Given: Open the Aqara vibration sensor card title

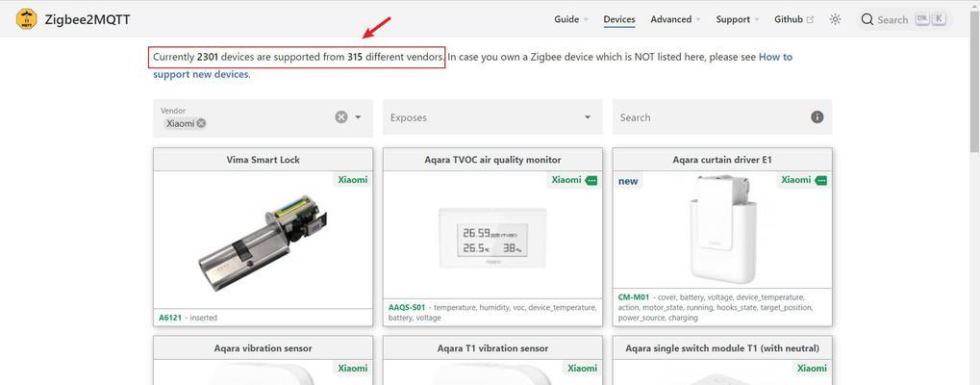Looking at the screenshot, I should tap(264, 348).
